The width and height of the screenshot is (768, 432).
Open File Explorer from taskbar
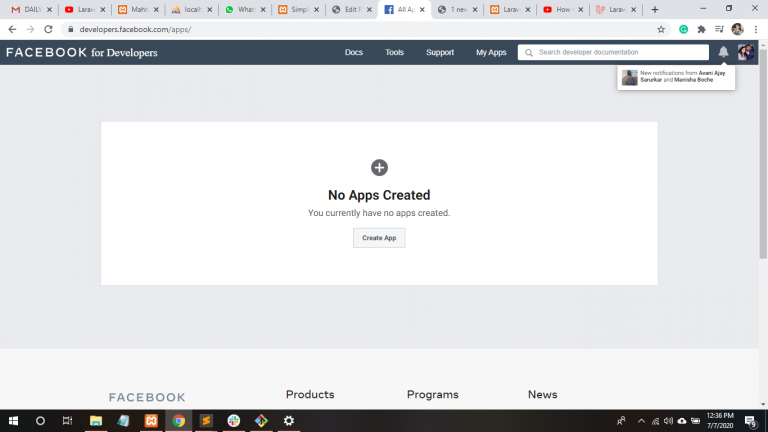click(96, 421)
